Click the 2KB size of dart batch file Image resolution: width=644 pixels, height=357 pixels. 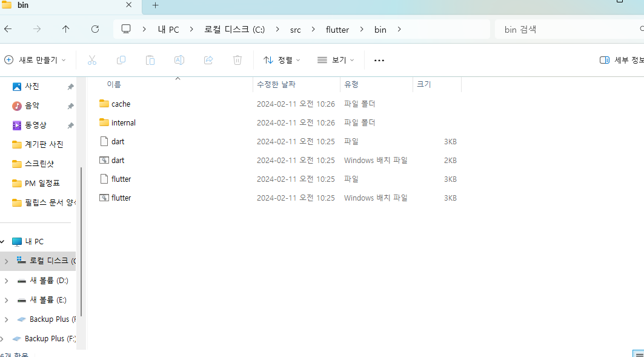[450, 160]
